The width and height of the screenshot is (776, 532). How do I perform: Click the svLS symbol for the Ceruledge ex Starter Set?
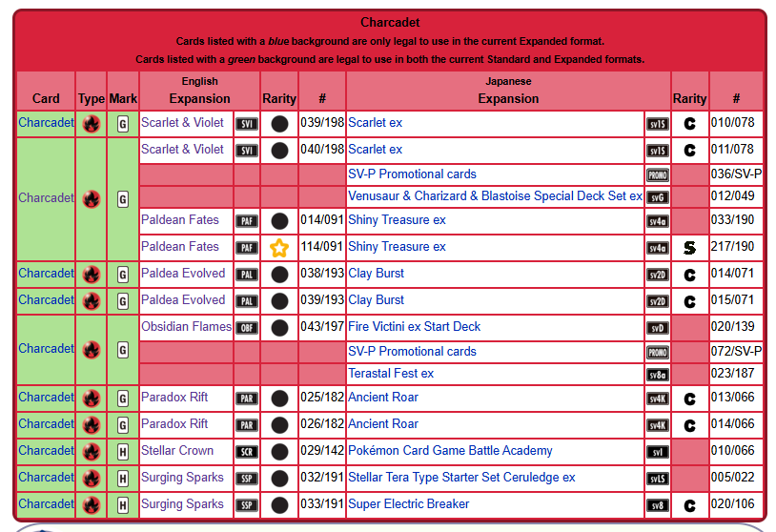[x=657, y=479]
